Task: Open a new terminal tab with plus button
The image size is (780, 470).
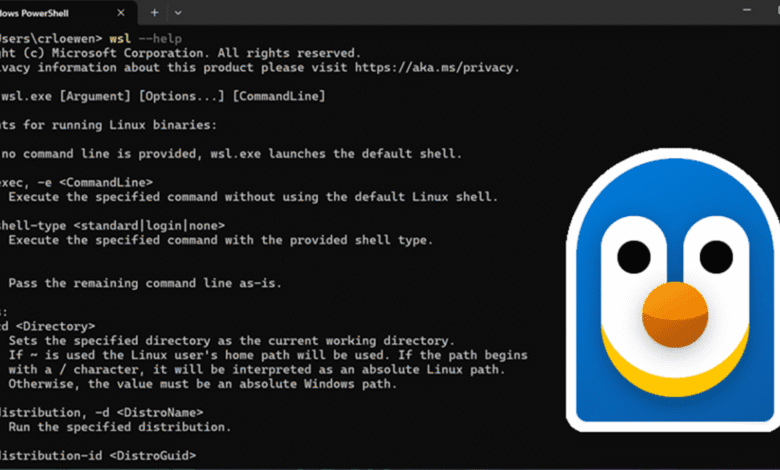Action: pos(155,13)
